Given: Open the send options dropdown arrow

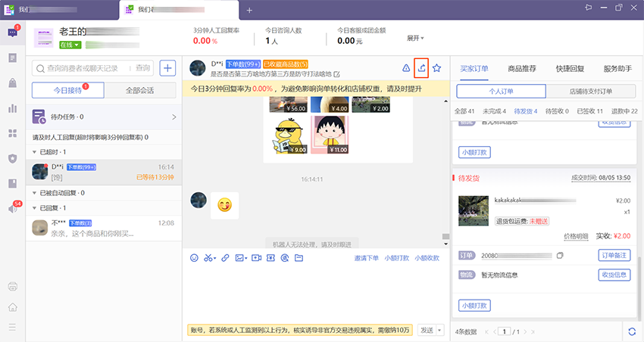Looking at the screenshot, I should click(439, 330).
